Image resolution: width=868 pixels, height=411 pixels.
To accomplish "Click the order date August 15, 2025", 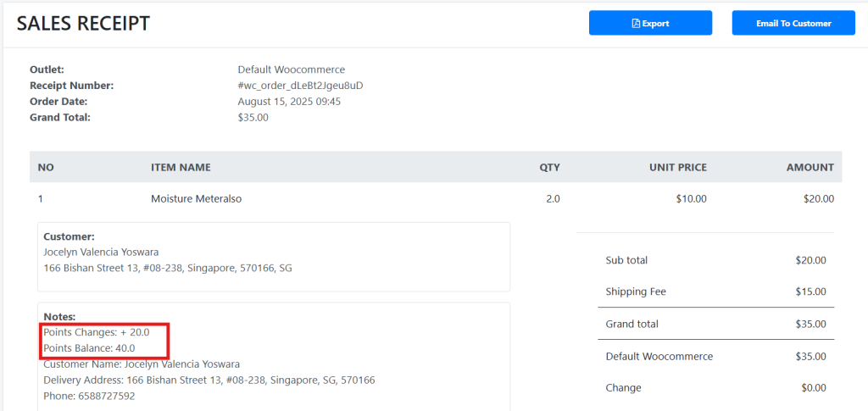I will tap(289, 102).
